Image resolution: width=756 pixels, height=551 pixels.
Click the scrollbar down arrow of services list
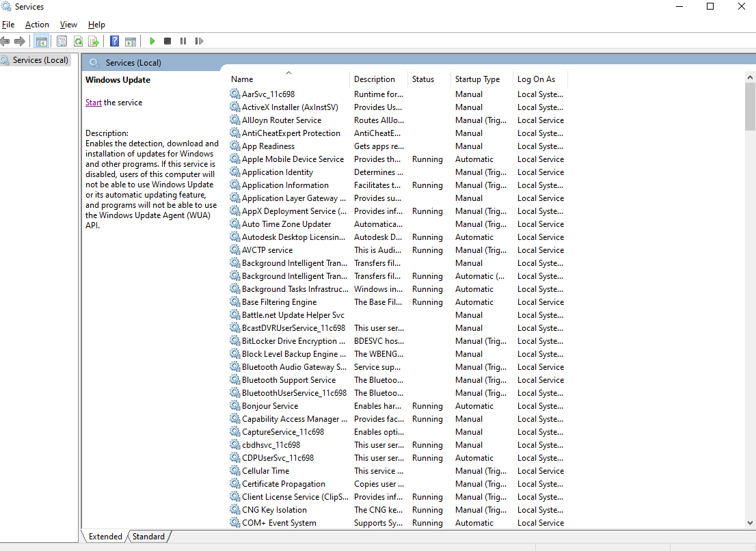pyautogui.click(x=750, y=522)
